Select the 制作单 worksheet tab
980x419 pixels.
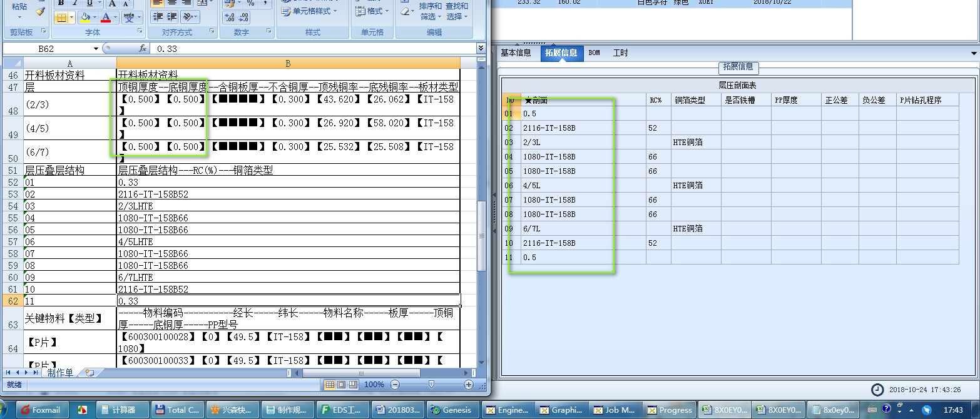tap(61, 373)
